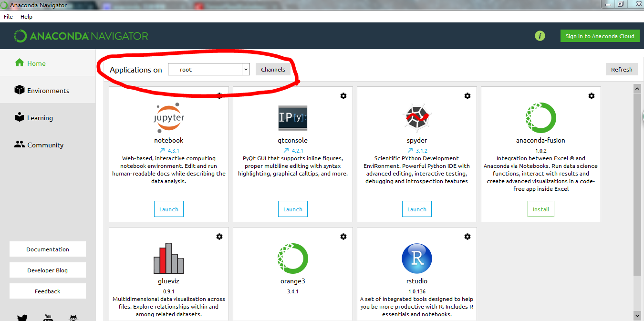Click the orange3 green ring logo
This screenshot has width=644, height=321.
(x=292, y=258)
